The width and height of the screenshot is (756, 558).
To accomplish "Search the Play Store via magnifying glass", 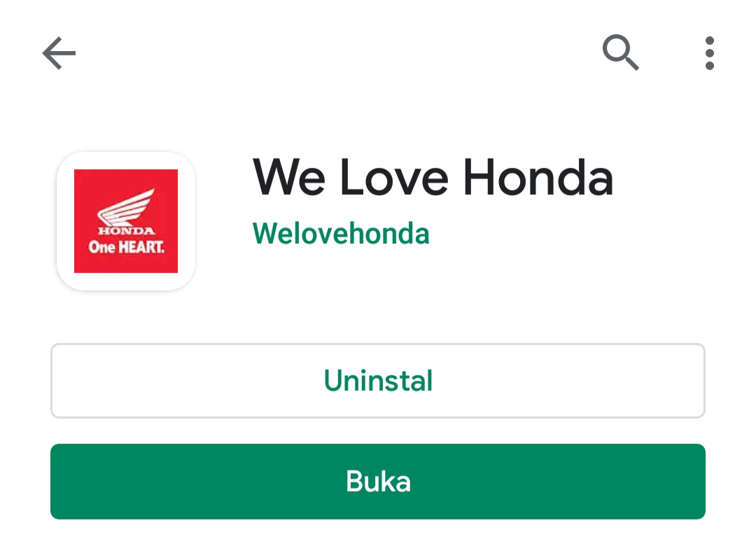I will [620, 53].
